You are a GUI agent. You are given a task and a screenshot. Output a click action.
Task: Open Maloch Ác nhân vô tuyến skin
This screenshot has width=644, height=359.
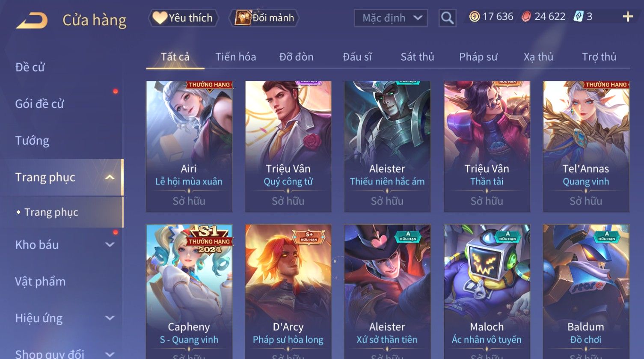click(487, 292)
